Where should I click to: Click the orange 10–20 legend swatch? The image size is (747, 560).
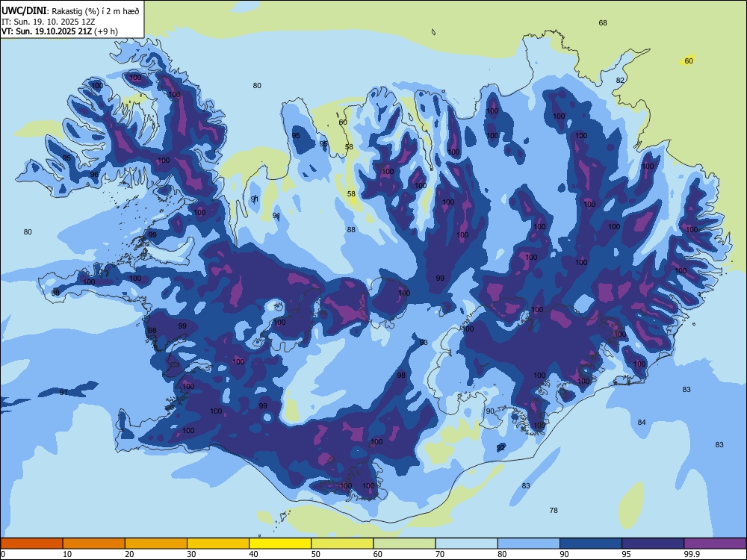point(94,544)
